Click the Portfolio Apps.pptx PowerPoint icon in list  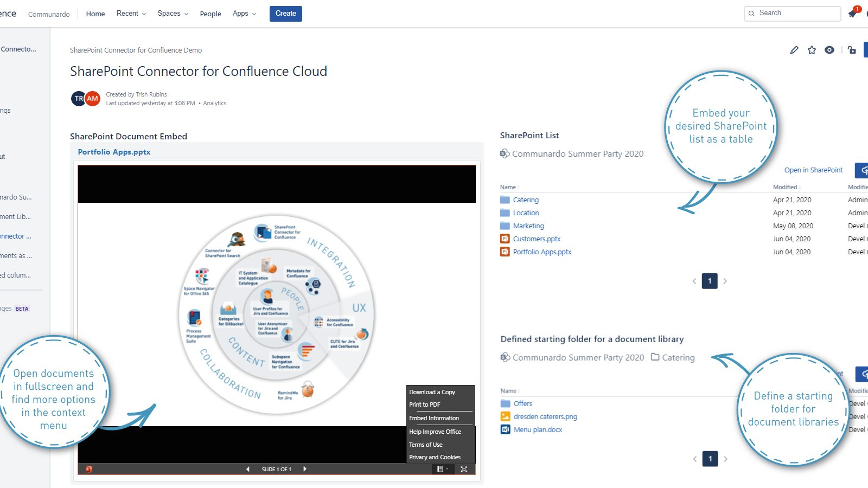pos(505,252)
